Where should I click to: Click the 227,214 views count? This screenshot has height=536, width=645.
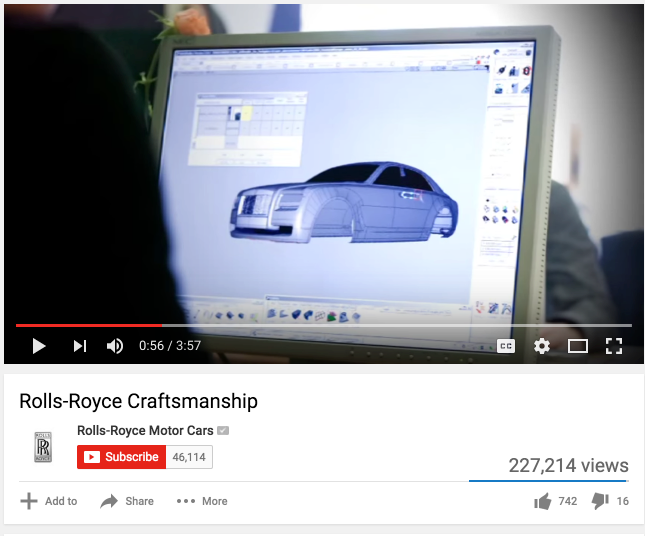568,465
